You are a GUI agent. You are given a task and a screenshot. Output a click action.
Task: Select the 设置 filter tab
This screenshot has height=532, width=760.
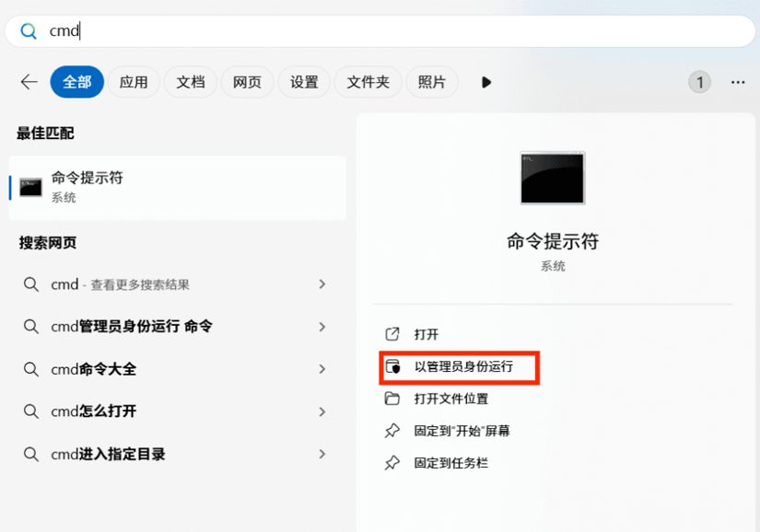point(304,82)
